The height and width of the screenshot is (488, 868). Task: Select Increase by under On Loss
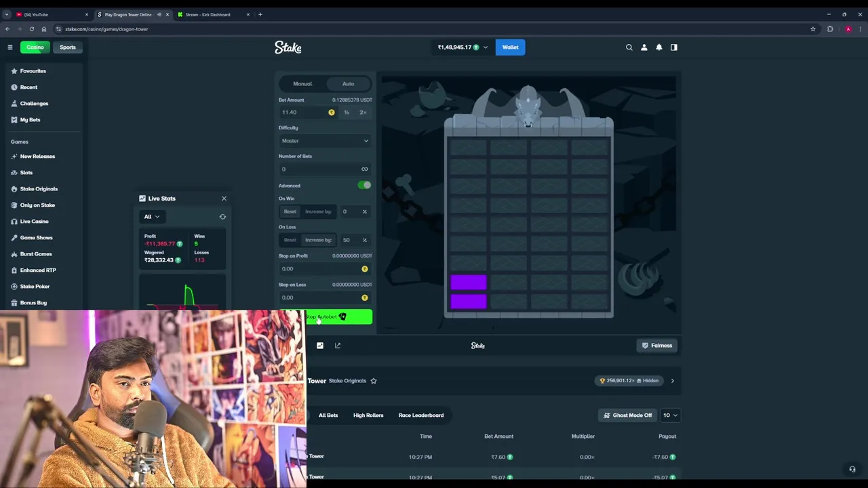point(319,240)
